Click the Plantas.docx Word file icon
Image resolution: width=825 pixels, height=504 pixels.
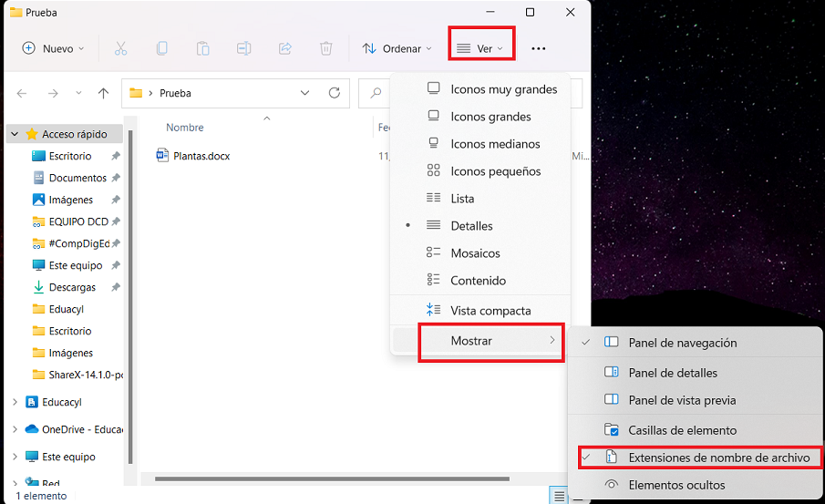pos(162,155)
